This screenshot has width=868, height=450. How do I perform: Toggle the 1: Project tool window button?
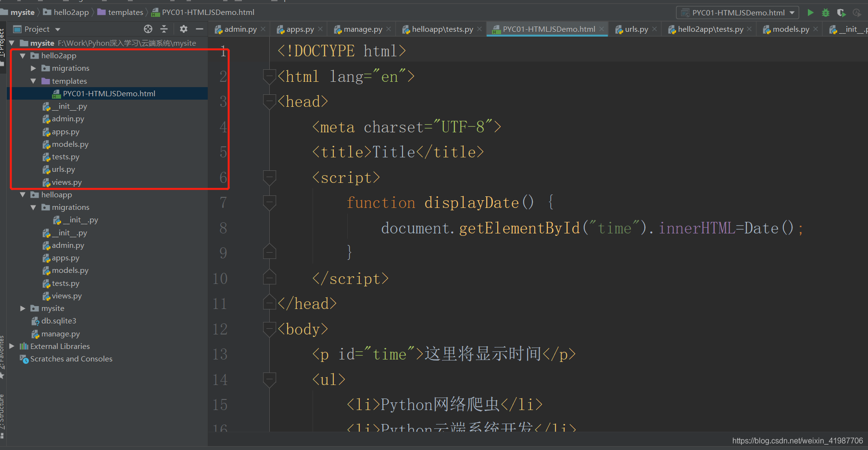pos(2,42)
